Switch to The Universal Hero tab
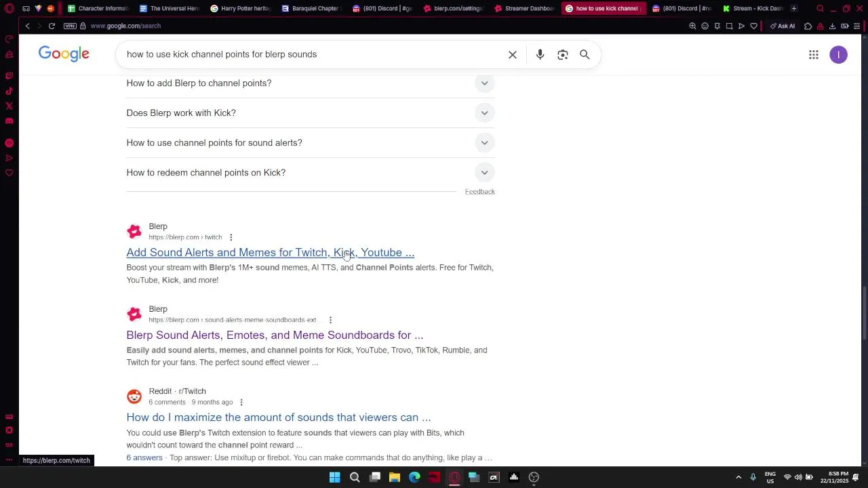 (x=170, y=8)
